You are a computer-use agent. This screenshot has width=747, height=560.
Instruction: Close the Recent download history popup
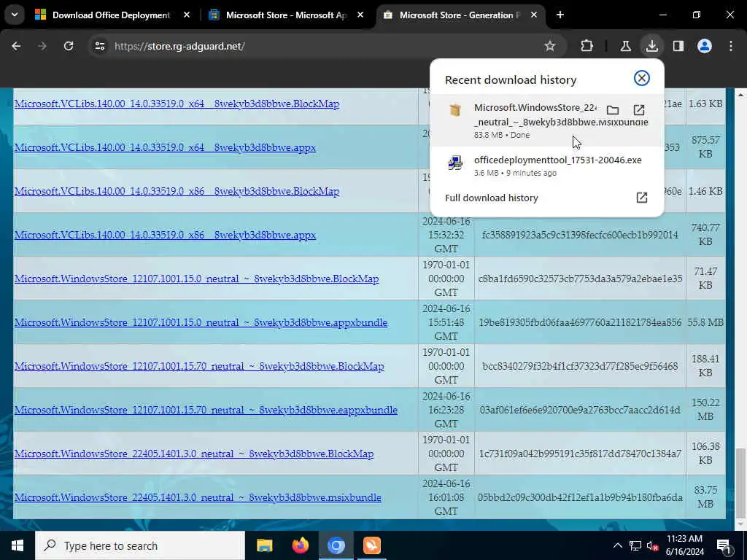[x=642, y=78]
